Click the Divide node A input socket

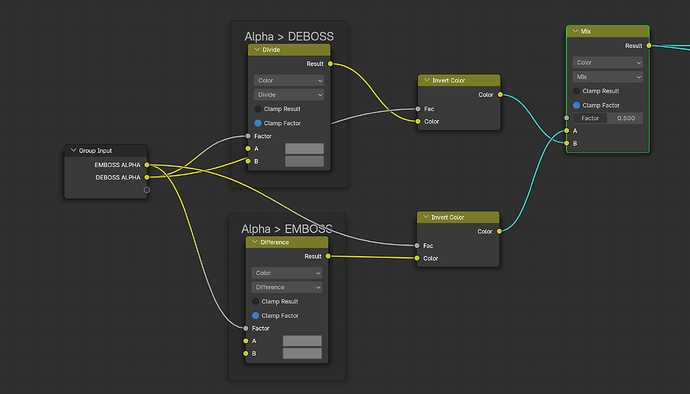tap(248, 149)
